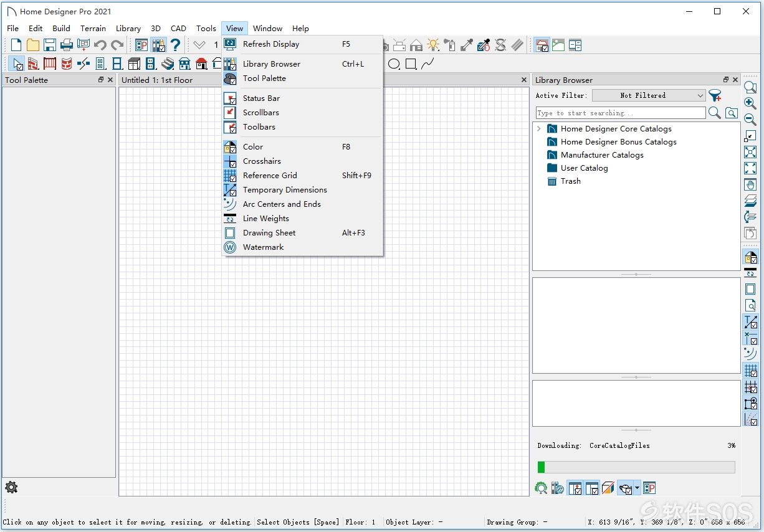Click the browse library folder-search button

[732, 113]
